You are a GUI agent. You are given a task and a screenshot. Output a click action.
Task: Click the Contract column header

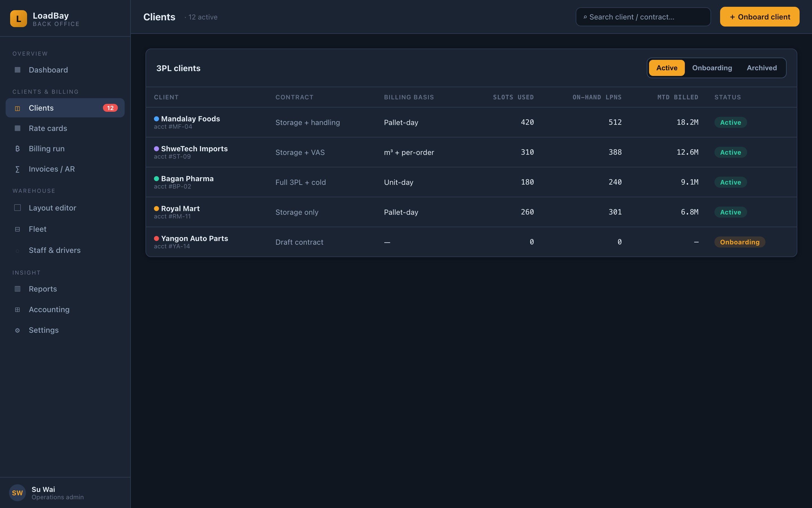294,97
